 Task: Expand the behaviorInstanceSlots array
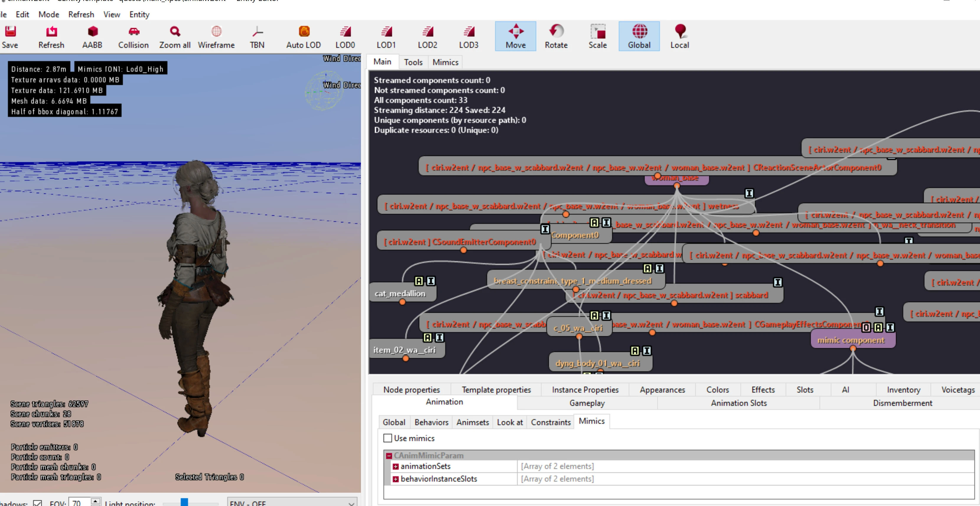tap(396, 479)
